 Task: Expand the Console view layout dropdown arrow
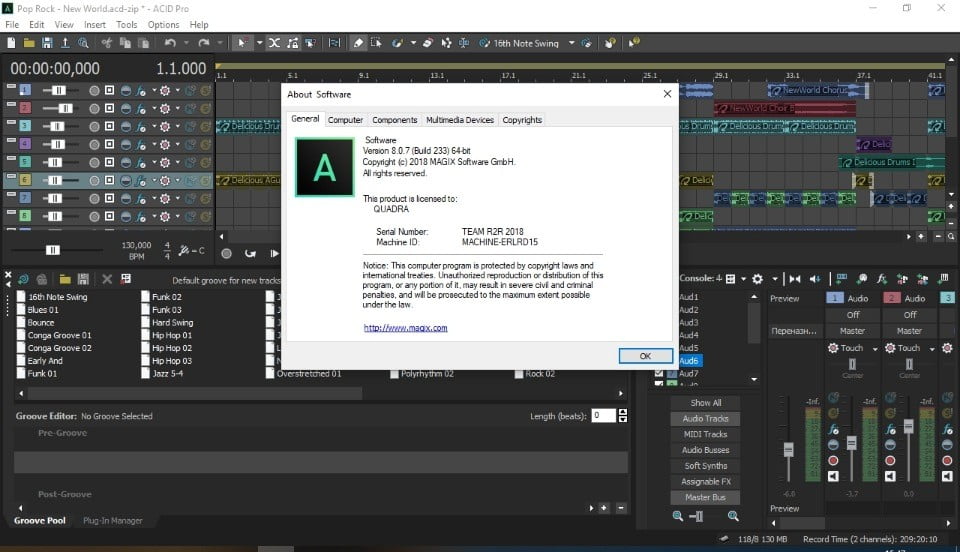pos(744,279)
